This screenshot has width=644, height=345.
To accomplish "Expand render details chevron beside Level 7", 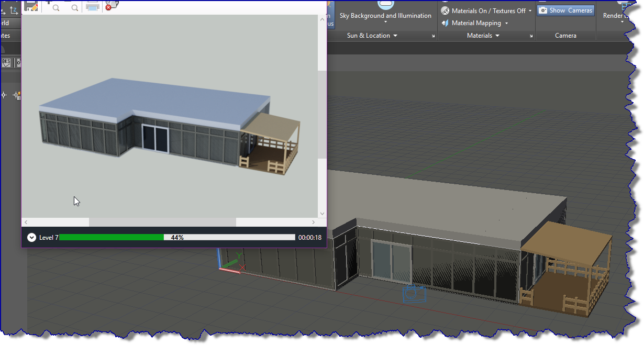I will click(x=31, y=238).
